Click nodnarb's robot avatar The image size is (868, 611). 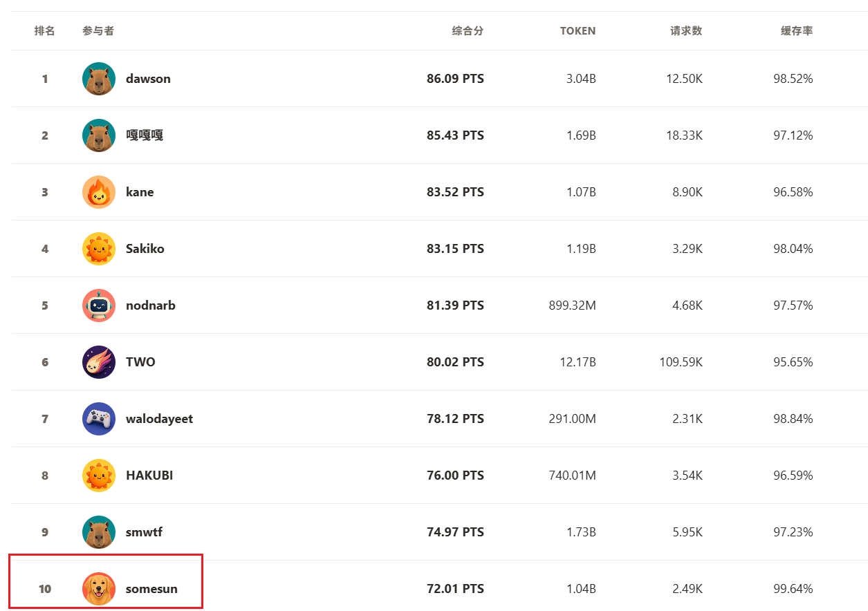coord(99,305)
